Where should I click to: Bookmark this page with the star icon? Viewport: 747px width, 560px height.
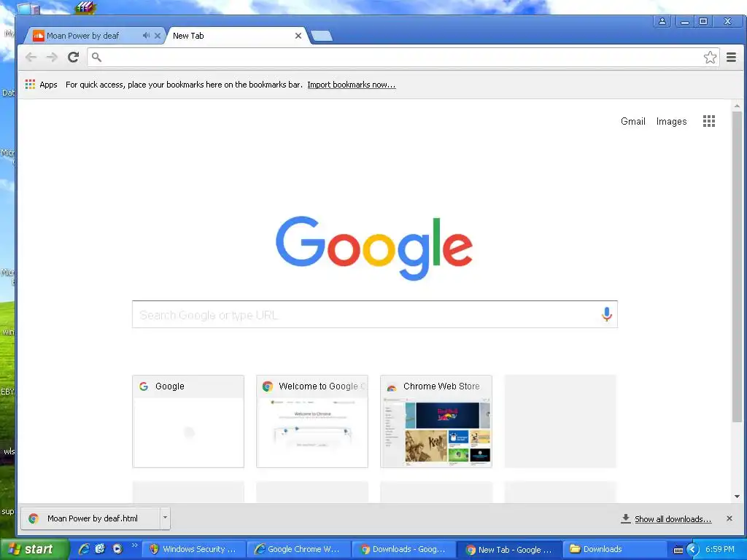click(710, 58)
